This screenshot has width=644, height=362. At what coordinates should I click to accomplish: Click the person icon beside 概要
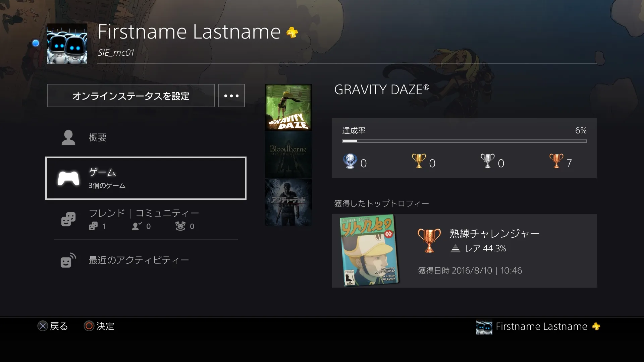click(68, 137)
